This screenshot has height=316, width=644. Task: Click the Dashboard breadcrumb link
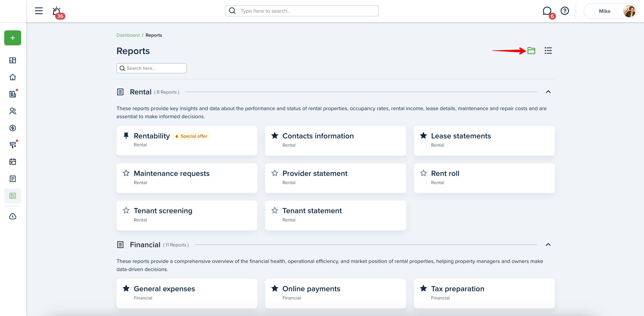coord(128,35)
